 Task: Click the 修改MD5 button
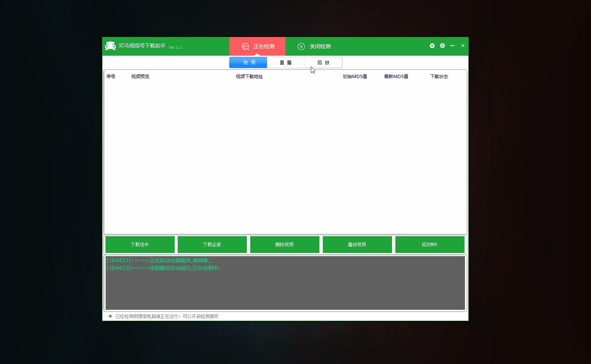pyautogui.click(x=430, y=244)
